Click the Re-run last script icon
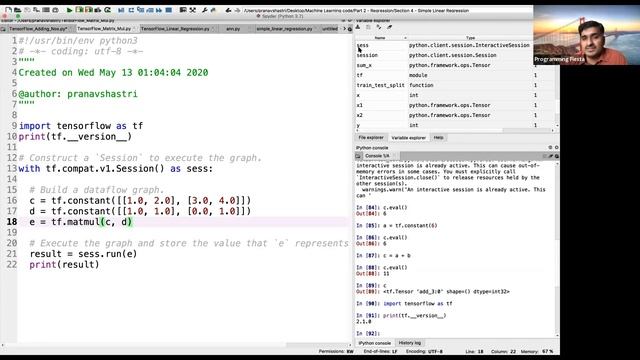The width and height of the screenshot is (640, 360). point(107,10)
